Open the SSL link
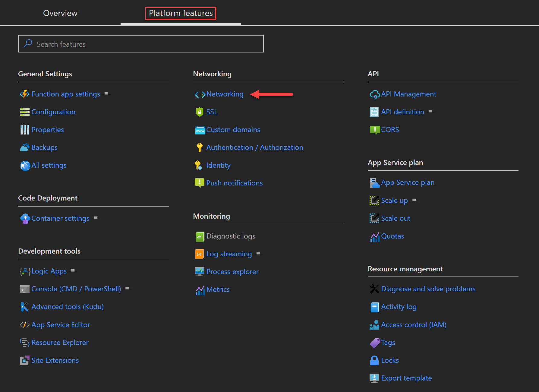The height and width of the screenshot is (392, 539). click(x=212, y=112)
